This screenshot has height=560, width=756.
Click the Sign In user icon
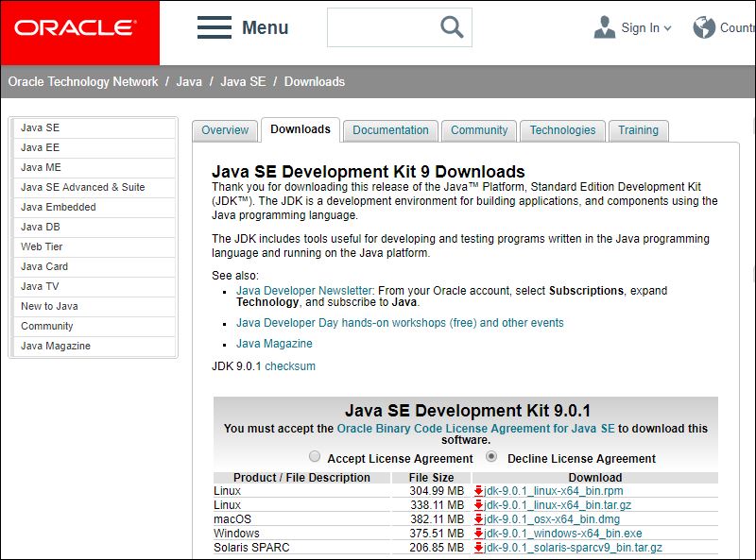click(605, 27)
